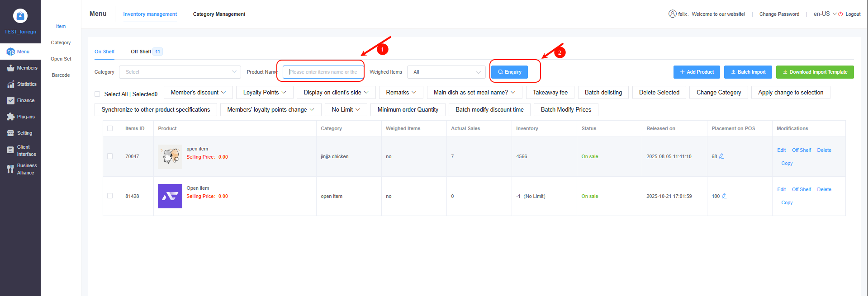Image resolution: width=868 pixels, height=296 pixels.
Task: Open the Category select dropdown
Action: coord(180,72)
